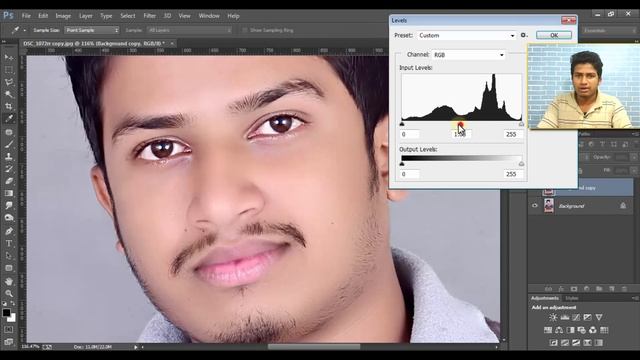Open the Sample Size dropdown
This screenshot has height=360, width=640.
coord(92,30)
